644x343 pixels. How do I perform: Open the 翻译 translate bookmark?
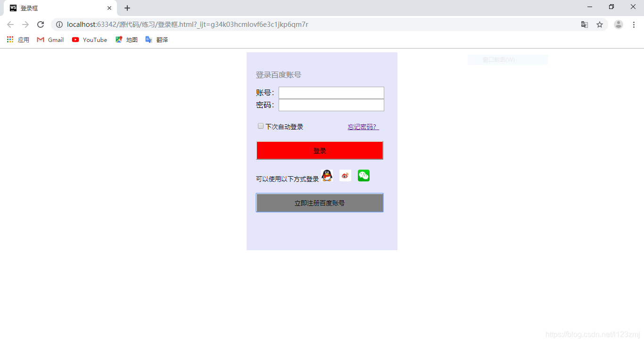pyautogui.click(x=157, y=40)
